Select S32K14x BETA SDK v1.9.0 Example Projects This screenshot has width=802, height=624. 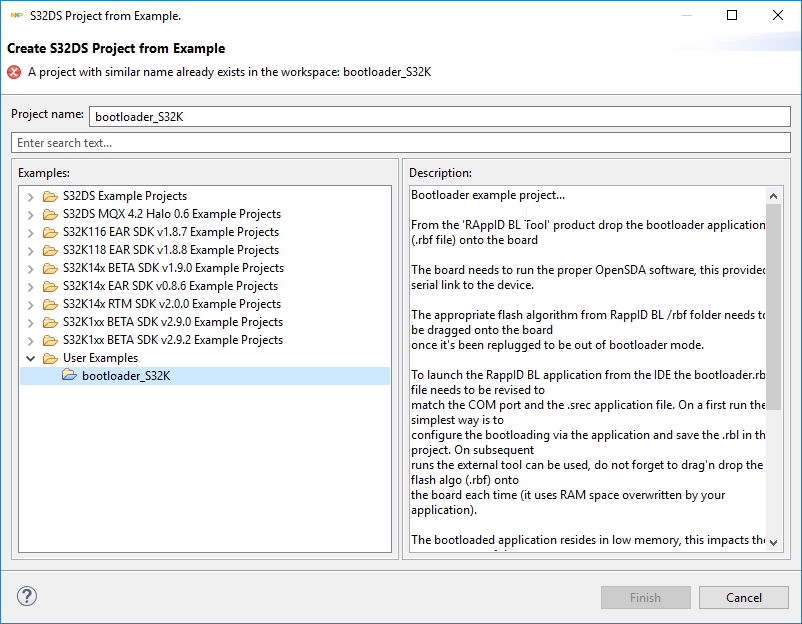tap(173, 268)
